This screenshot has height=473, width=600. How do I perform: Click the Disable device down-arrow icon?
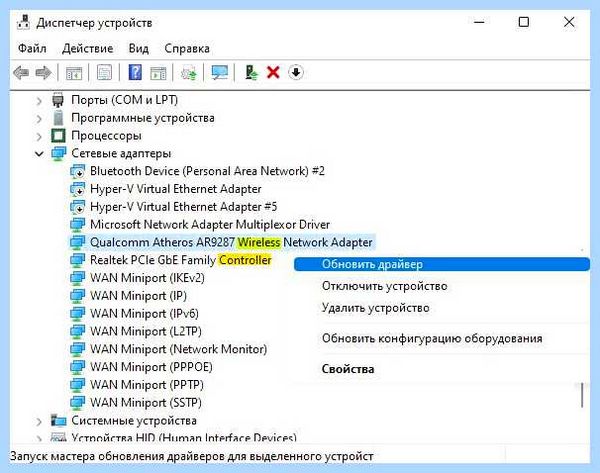[x=296, y=72]
